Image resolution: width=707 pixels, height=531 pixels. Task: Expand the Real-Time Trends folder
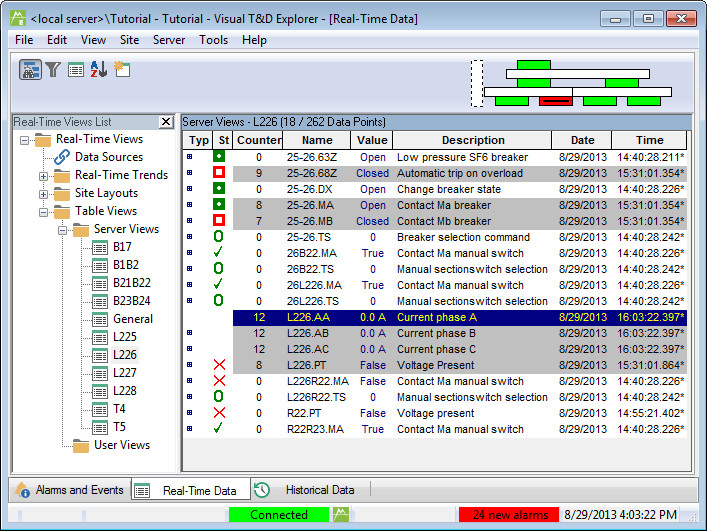(43, 176)
